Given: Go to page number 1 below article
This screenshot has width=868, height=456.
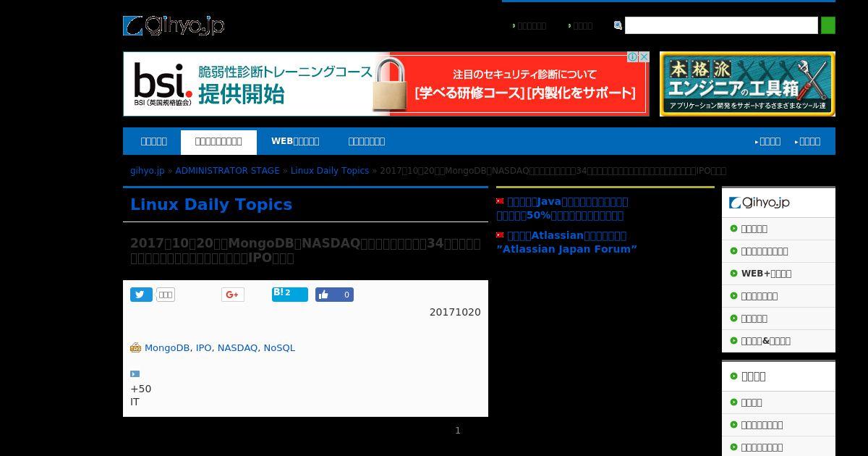Looking at the screenshot, I should point(457,431).
